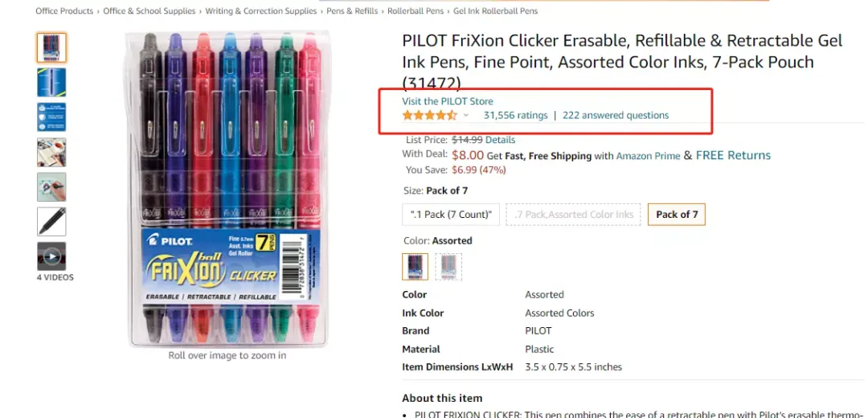
Task: Open list price Details link
Action: pyautogui.click(x=501, y=140)
